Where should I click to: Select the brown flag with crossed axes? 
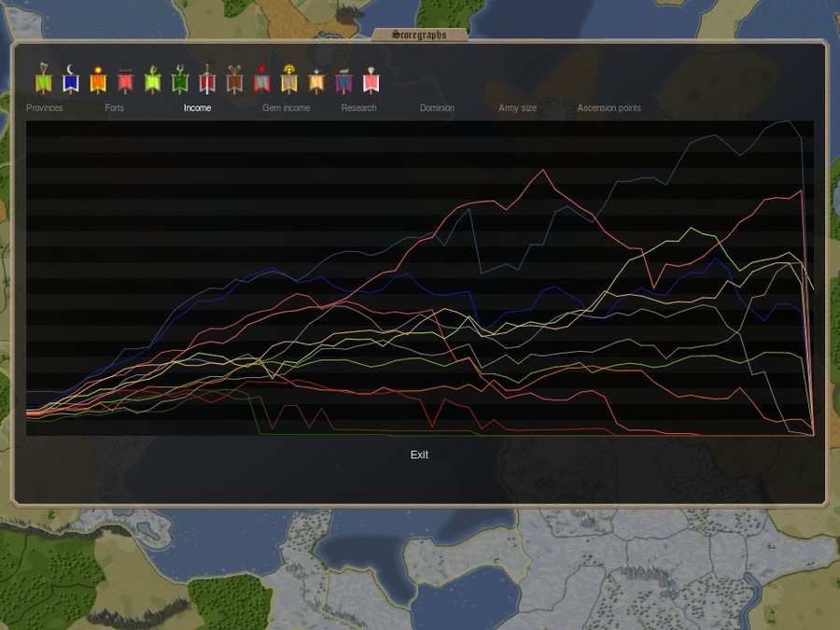(x=234, y=79)
